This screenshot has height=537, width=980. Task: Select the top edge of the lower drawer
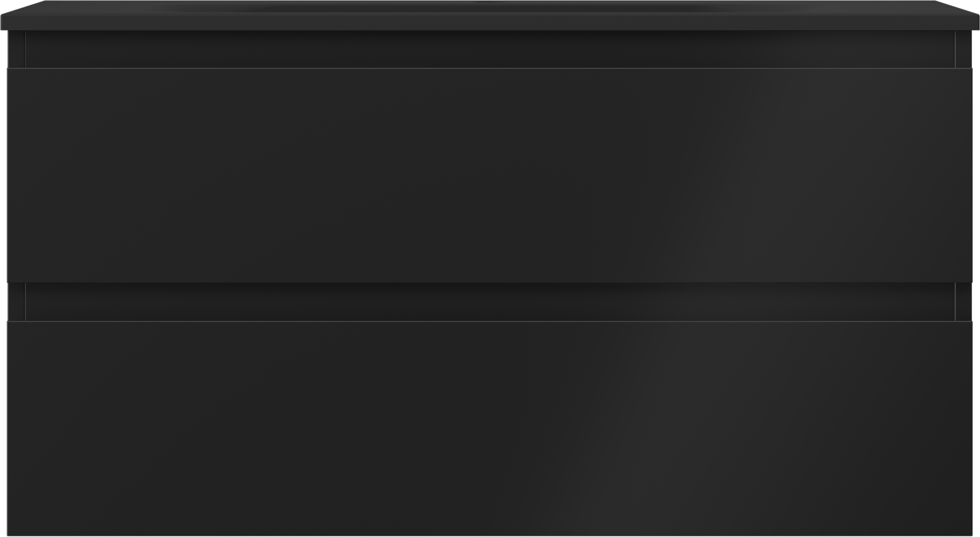tap(490, 321)
